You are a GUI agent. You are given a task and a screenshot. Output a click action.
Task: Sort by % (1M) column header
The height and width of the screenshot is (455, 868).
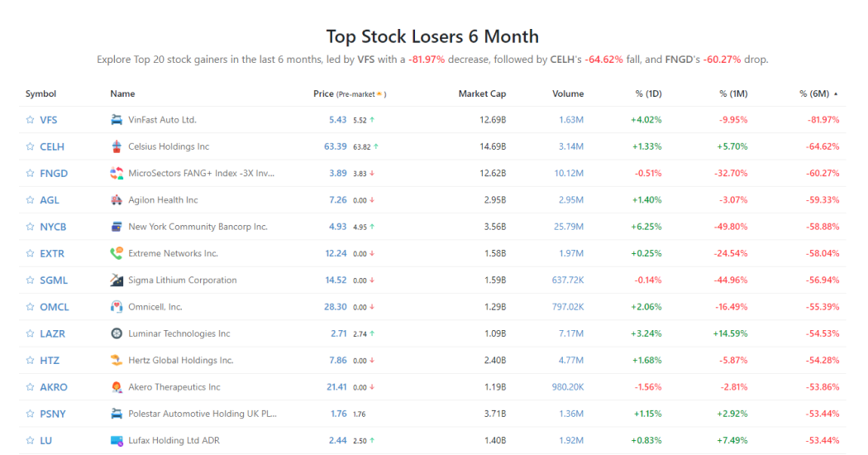(x=733, y=93)
